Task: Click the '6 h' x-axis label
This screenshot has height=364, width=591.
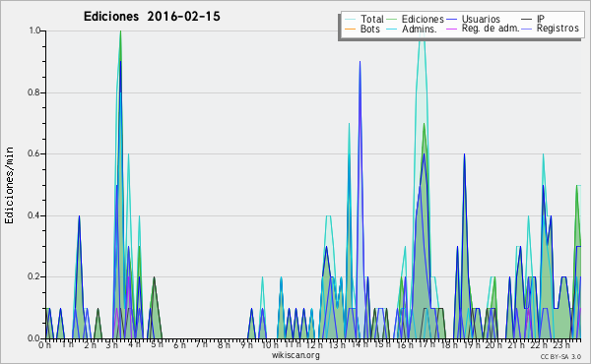Action: pos(179,345)
